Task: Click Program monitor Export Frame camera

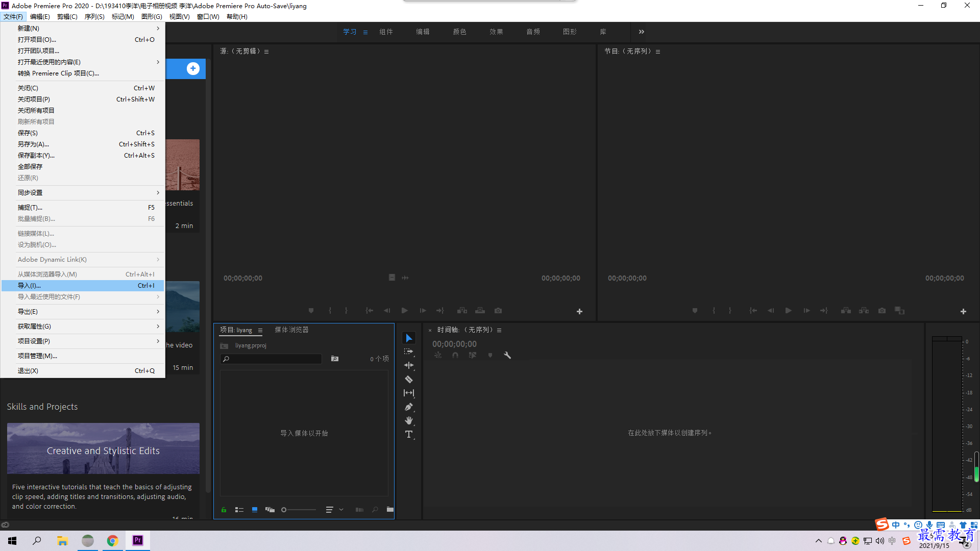Action: (882, 310)
